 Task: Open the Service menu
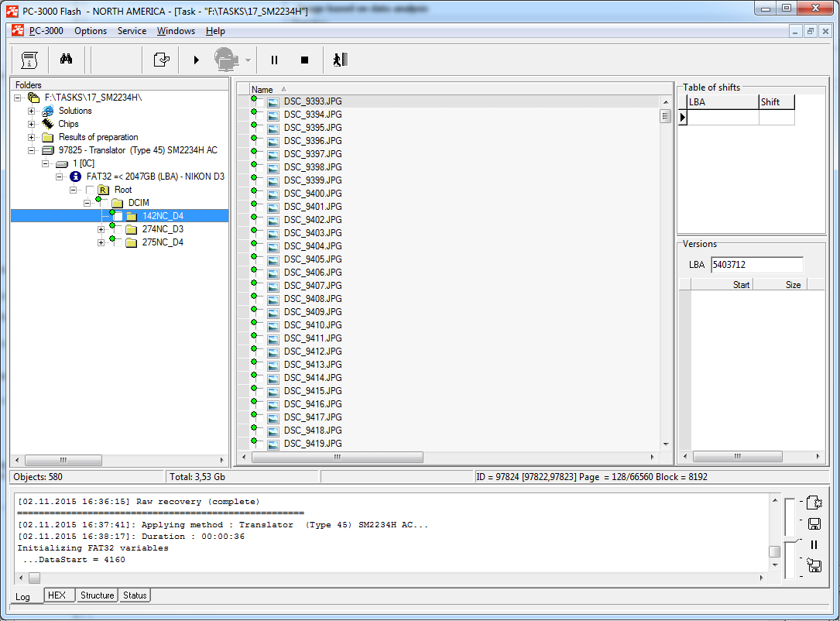pyautogui.click(x=132, y=31)
